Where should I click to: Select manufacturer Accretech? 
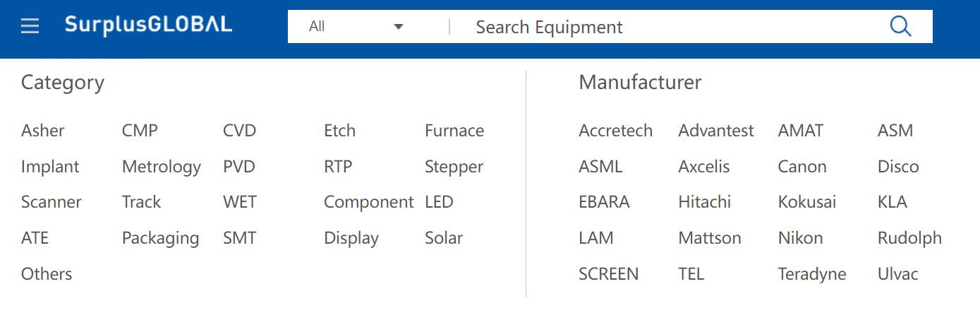(x=616, y=131)
